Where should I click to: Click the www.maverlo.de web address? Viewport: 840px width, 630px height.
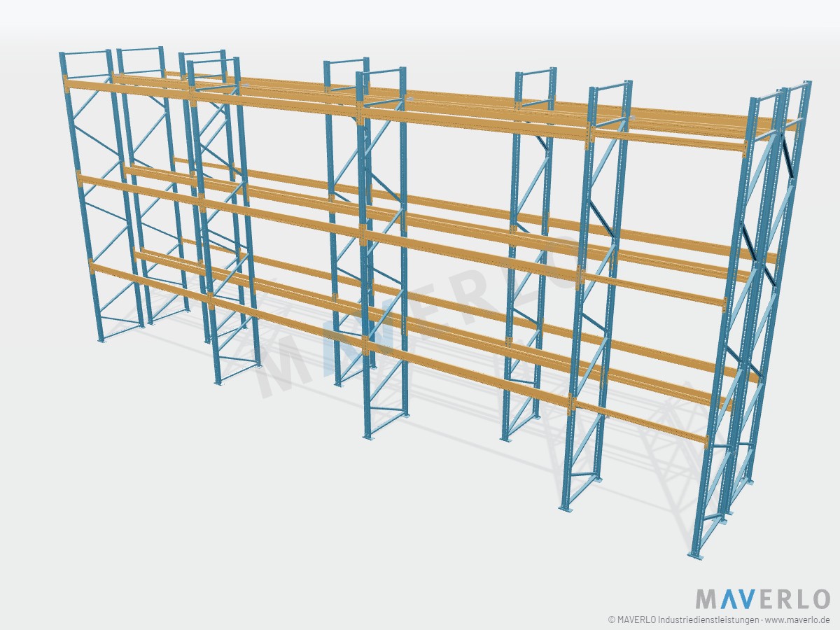coord(797,619)
